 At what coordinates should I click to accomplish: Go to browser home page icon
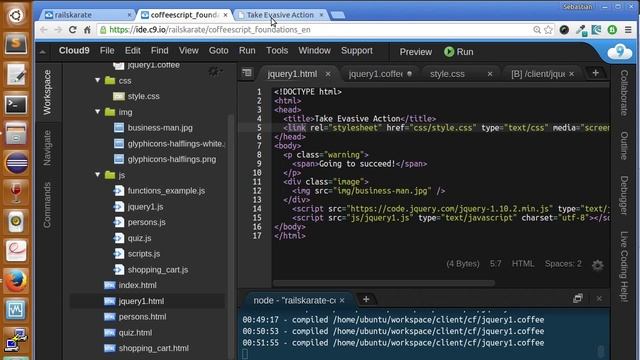point(87,30)
